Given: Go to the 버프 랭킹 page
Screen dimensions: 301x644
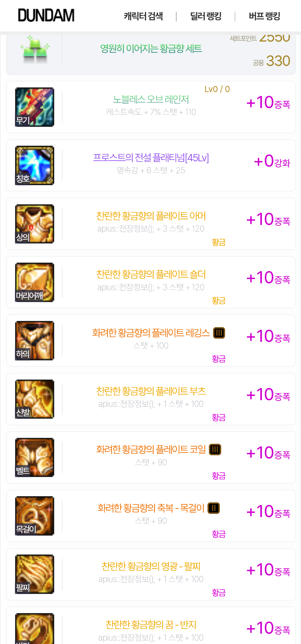Looking at the screenshot, I should (x=264, y=16).
